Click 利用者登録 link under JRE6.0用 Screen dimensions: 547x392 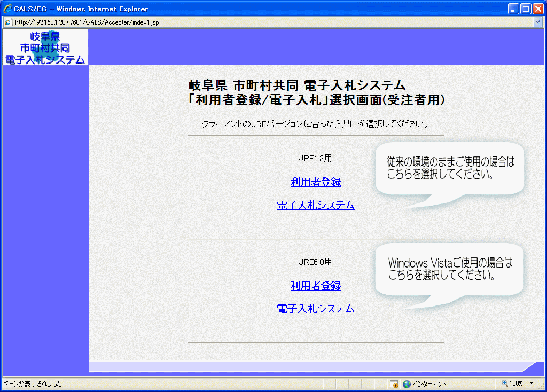[316, 286]
